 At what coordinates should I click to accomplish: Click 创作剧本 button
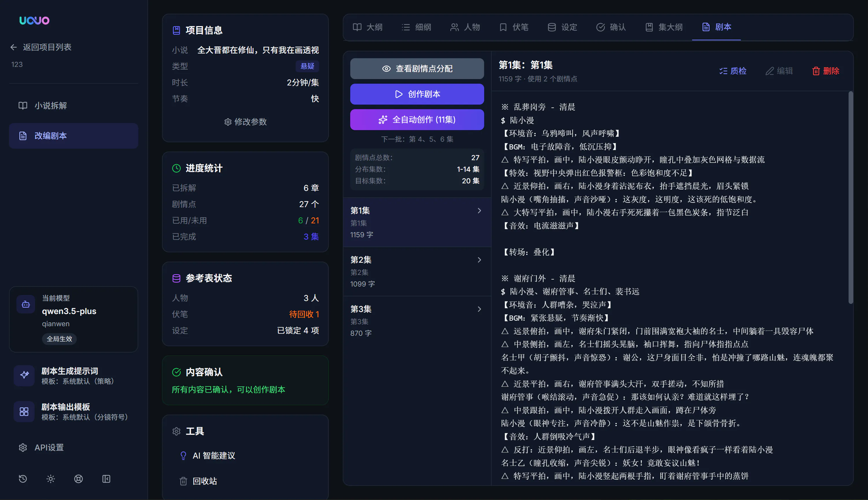tap(417, 94)
